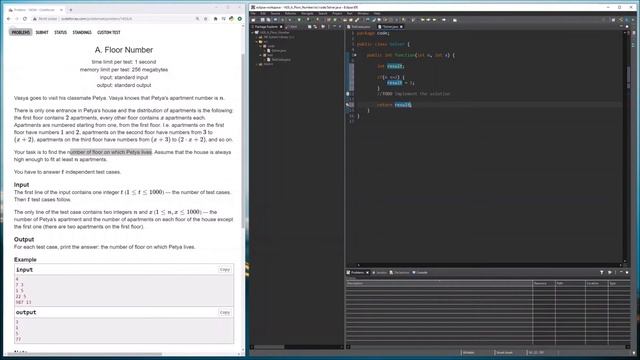Open the Project menu in Eclipse
This screenshot has height=360, width=640.
pos(337,13)
